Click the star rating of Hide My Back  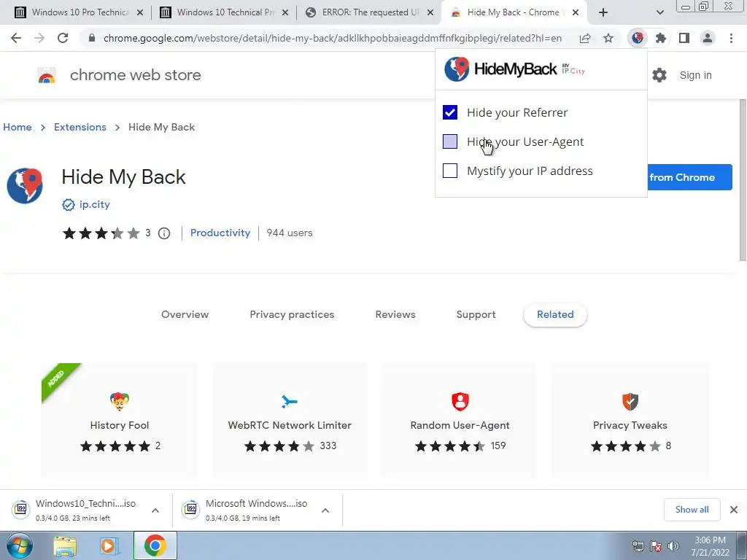[101, 233]
